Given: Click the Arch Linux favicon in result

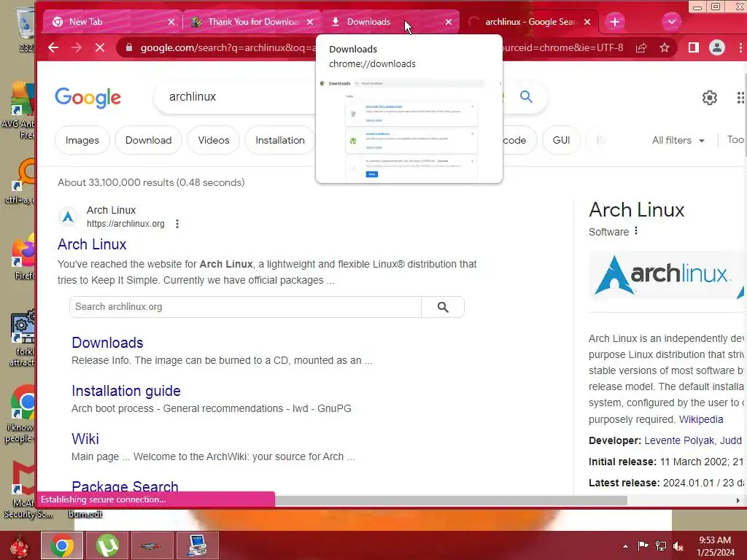Looking at the screenshot, I should coord(68,217).
